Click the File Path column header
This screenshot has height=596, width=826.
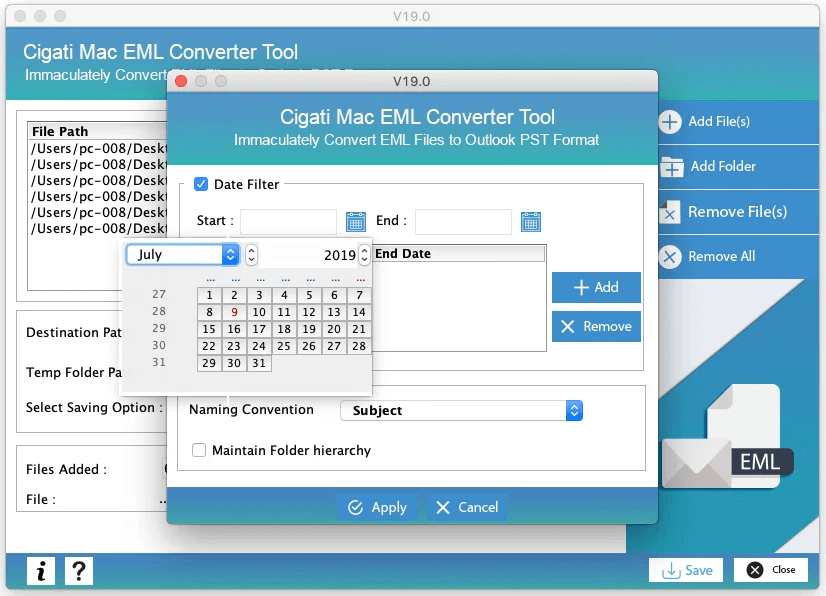tap(97, 131)
